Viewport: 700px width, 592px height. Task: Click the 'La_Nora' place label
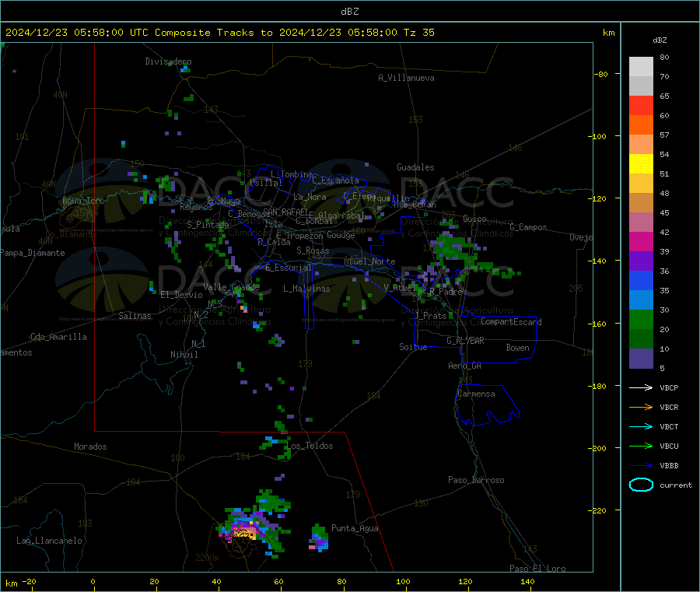(310, 197)
